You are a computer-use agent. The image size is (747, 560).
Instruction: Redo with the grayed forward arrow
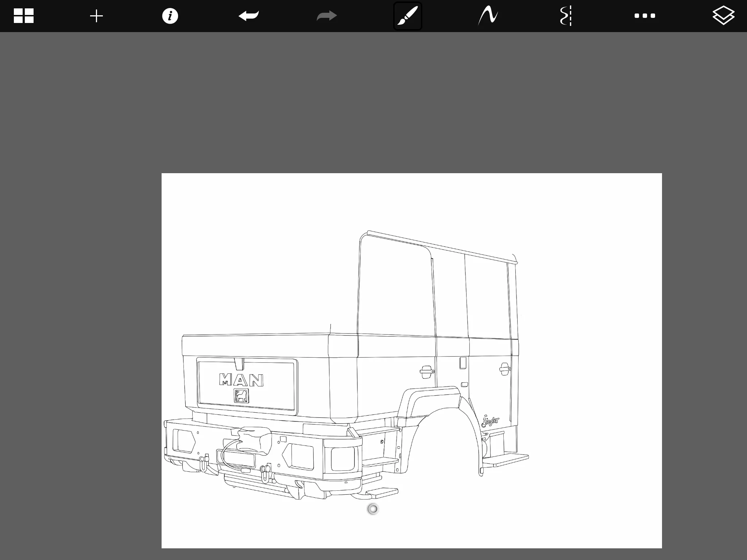(327, 16)
